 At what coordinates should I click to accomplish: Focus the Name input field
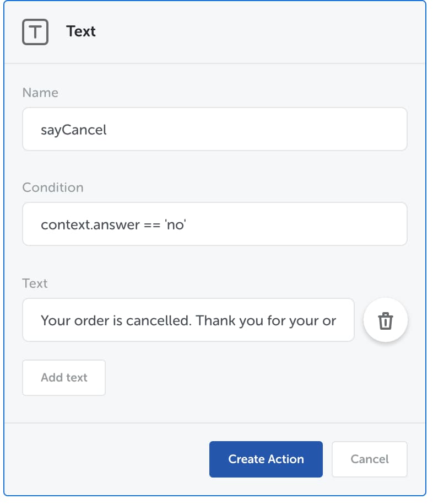click(x=215, y=129)
